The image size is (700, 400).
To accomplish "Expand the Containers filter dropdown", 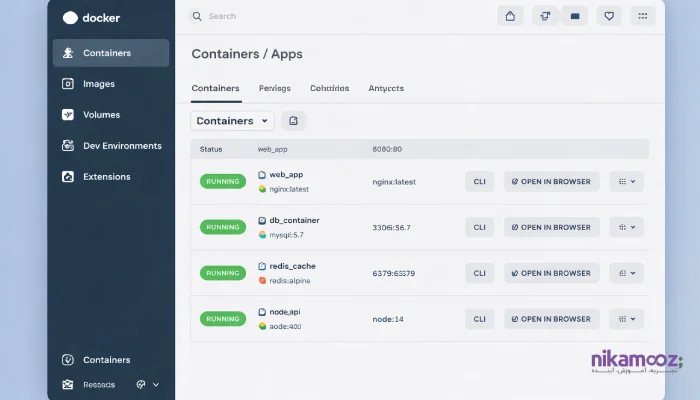I will 232,121.
